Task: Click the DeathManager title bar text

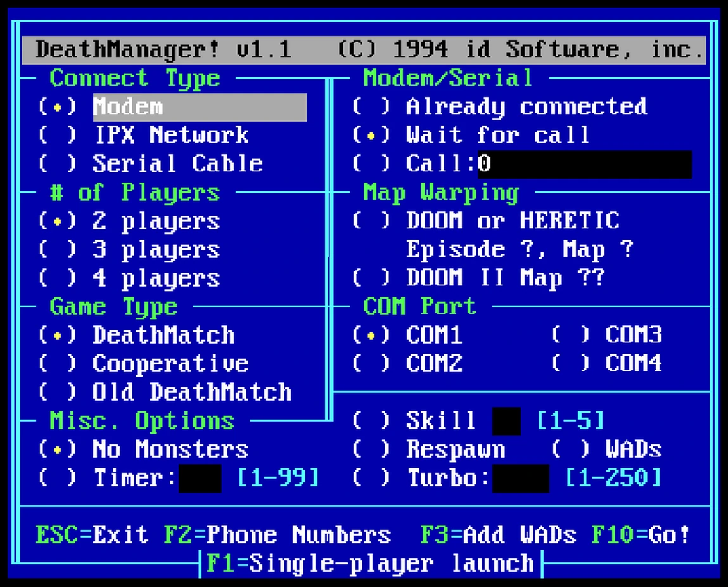Action: [x=371, y=49]
